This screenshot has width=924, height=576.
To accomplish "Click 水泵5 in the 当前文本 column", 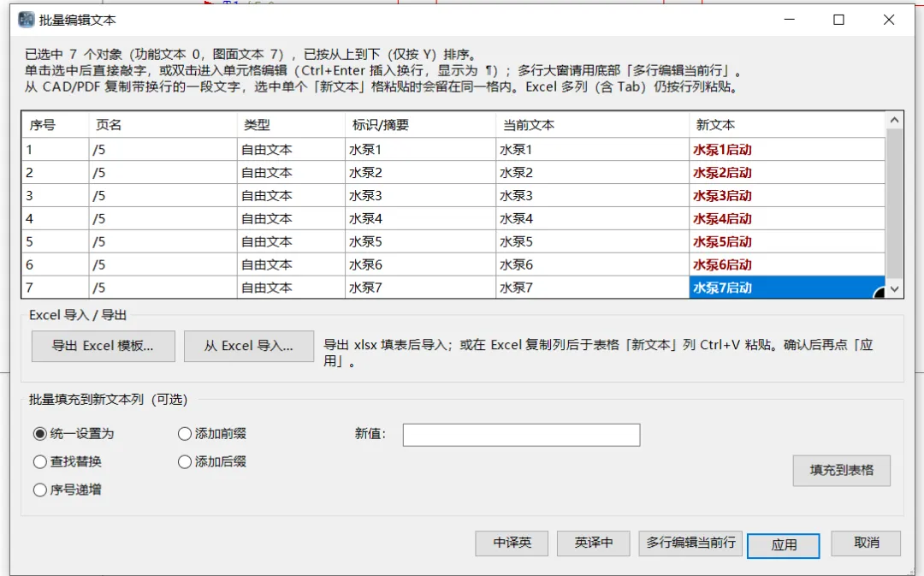I will click(592, 241).
